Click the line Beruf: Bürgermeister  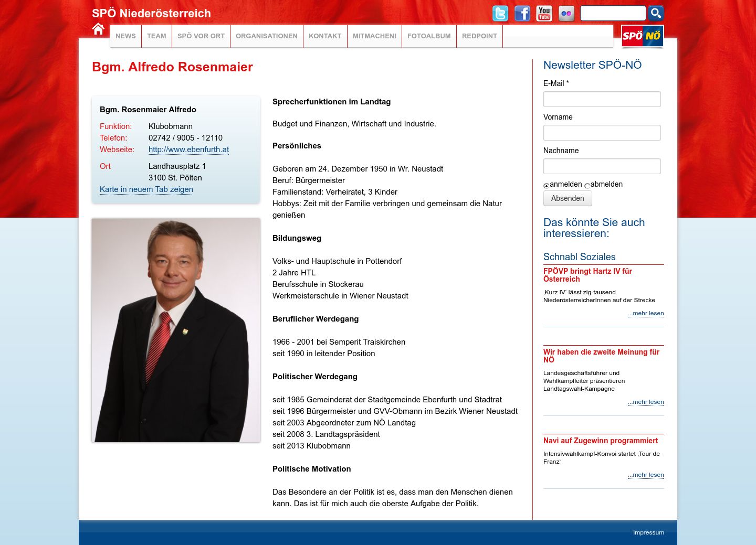point(309,180)
